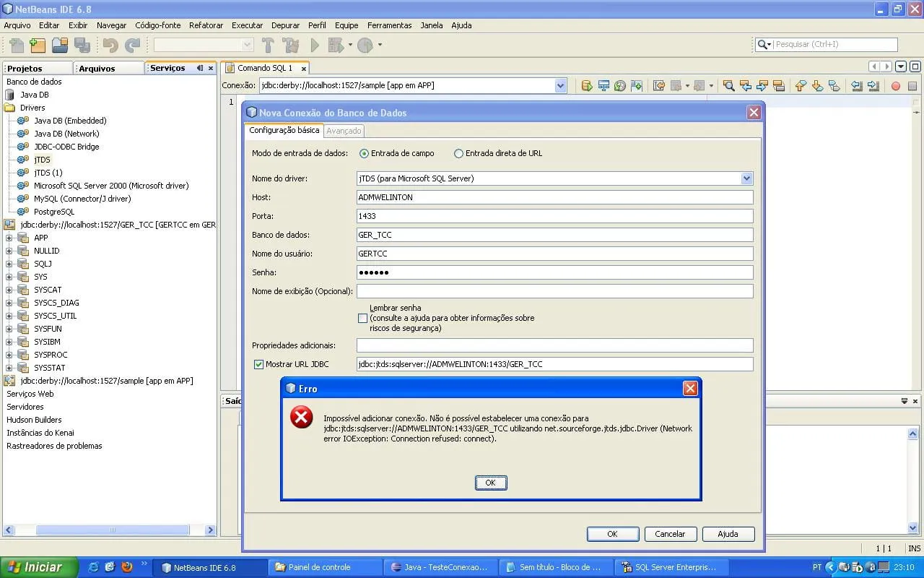Click the jTDS driver icon in tree
The height and width of the screenshot is (578, 924).
click(23, 160)
